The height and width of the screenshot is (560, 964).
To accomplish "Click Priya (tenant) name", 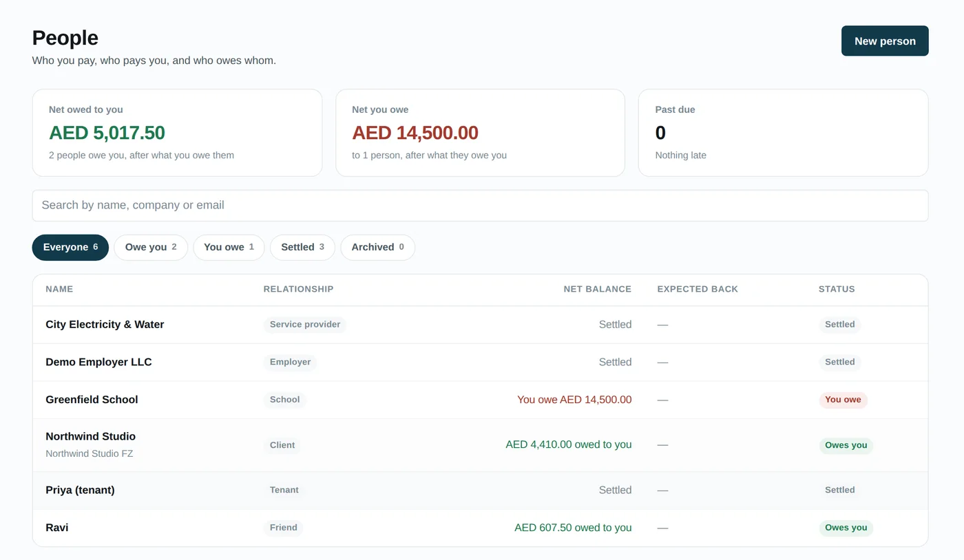I will (x=80, y=490).
